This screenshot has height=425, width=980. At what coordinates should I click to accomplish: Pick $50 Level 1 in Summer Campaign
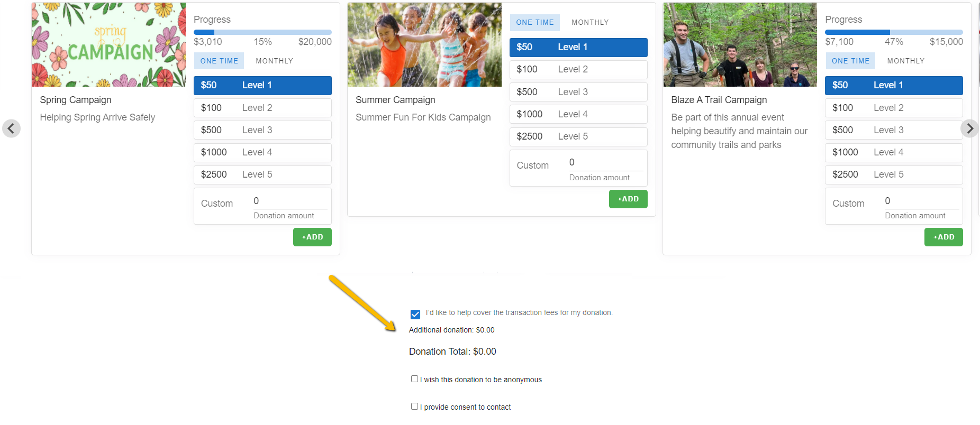(578, 47)
